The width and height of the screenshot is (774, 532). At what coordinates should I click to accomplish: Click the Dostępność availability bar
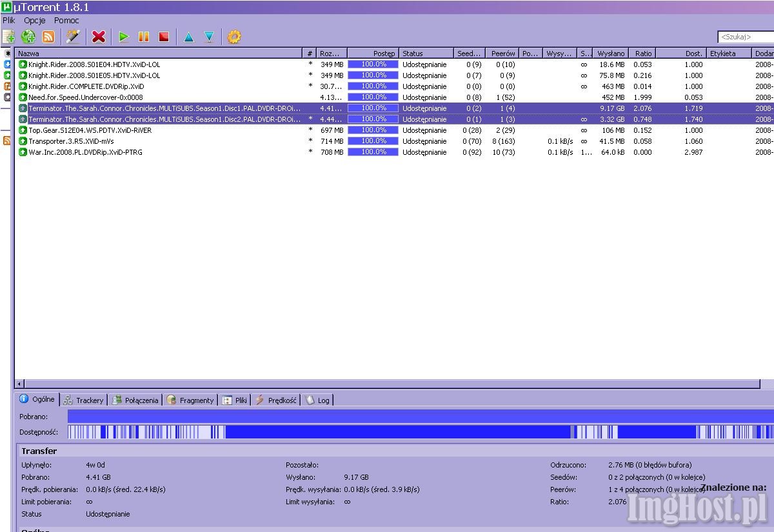coord(421,432)
